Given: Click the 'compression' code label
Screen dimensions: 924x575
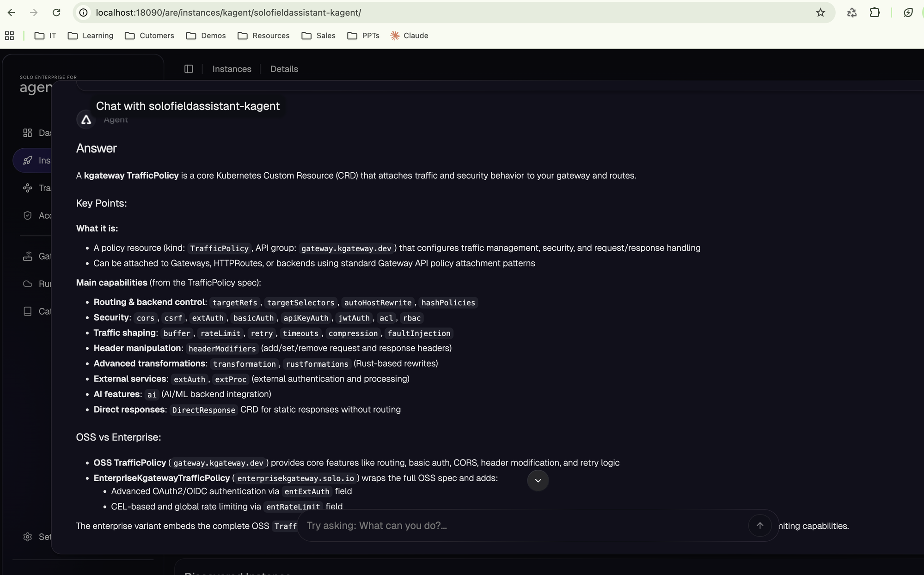Looking at the screenshot, I should [x=353, y=333].
